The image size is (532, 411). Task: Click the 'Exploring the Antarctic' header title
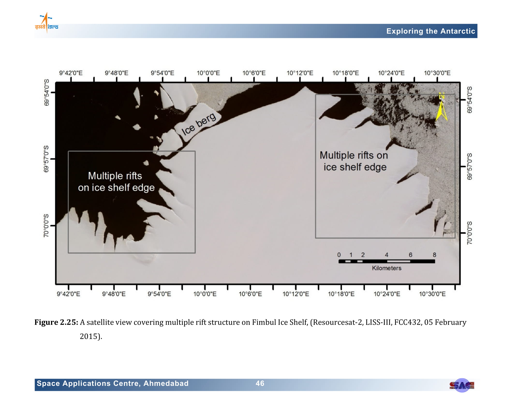(430, 31)
